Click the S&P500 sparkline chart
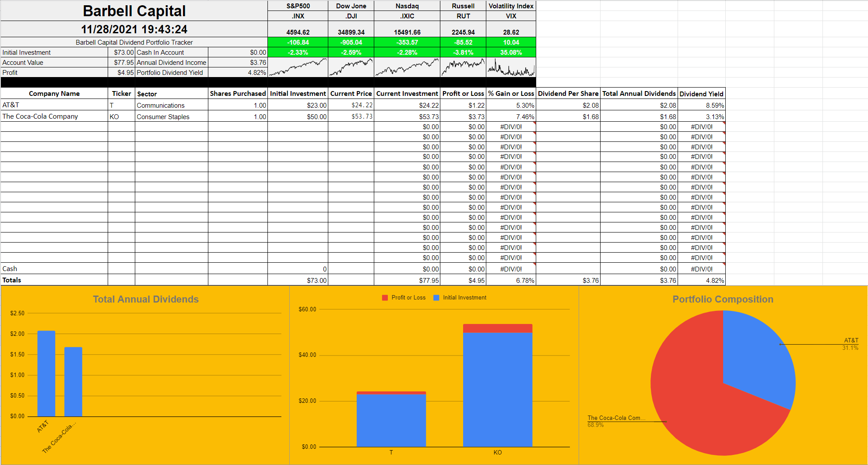This screenshot has height=465, width=868. click(298, 67)
